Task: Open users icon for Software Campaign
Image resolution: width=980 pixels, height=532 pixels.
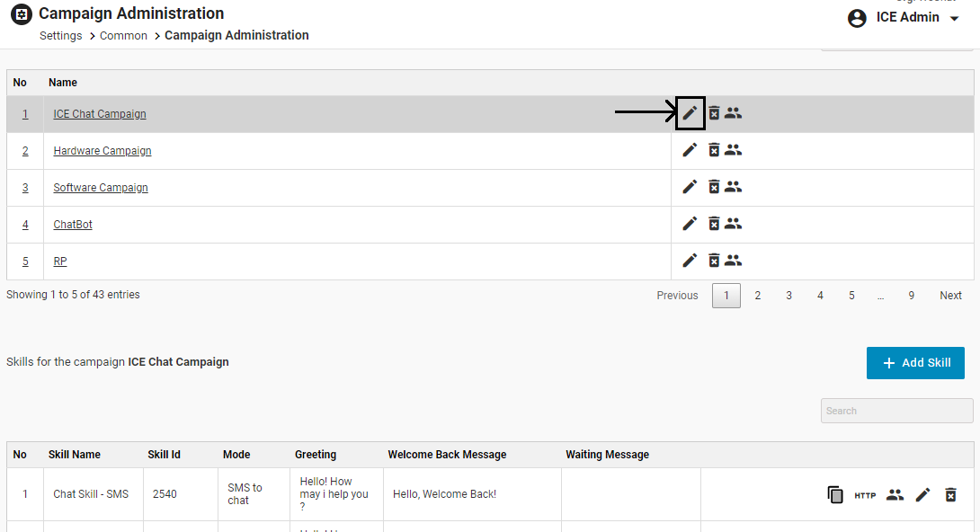Action: pyautogui.click(x=734, y=187)
